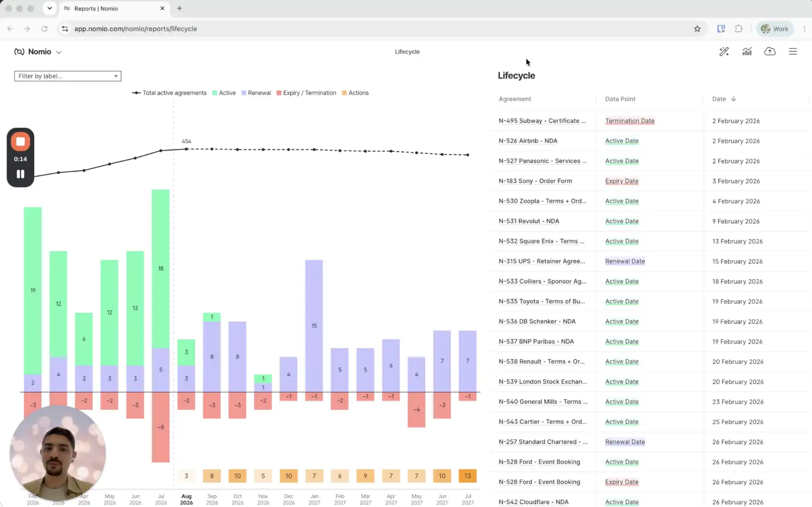Click the 454 data point on line
Screen dimensions: 812x507
pos(187,149)
